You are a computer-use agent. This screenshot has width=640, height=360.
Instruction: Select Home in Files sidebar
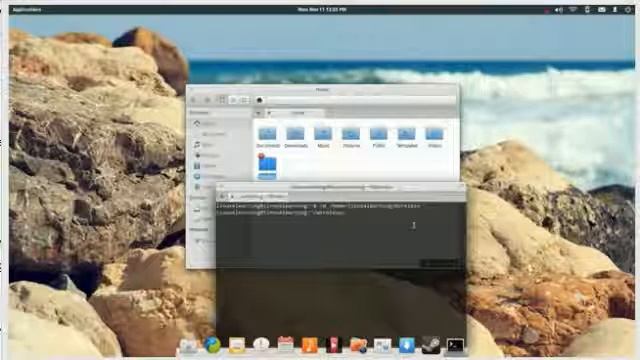click(208, 123)
